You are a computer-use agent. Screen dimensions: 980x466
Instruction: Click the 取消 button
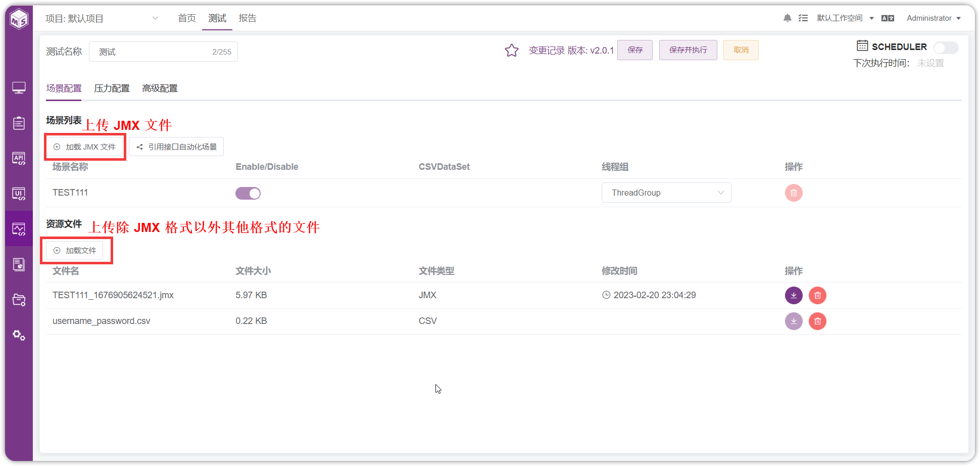741,50
